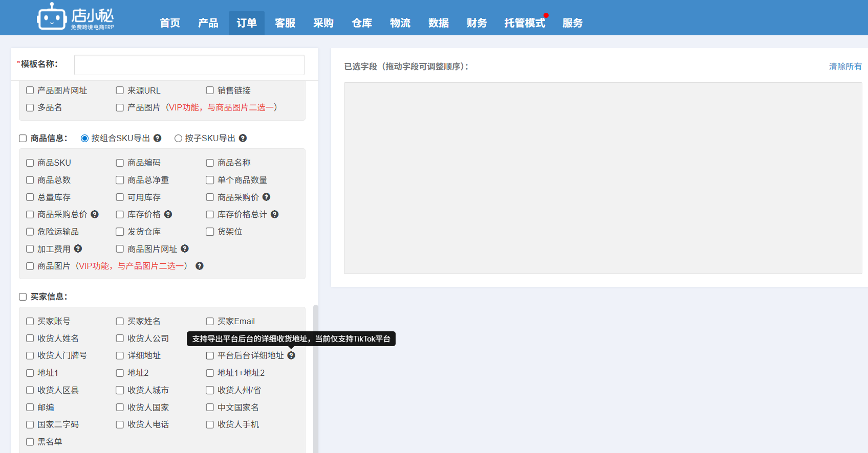Open the 订单 menu tab
This screenshot has width=868, height=453.
tap(246, 23)
